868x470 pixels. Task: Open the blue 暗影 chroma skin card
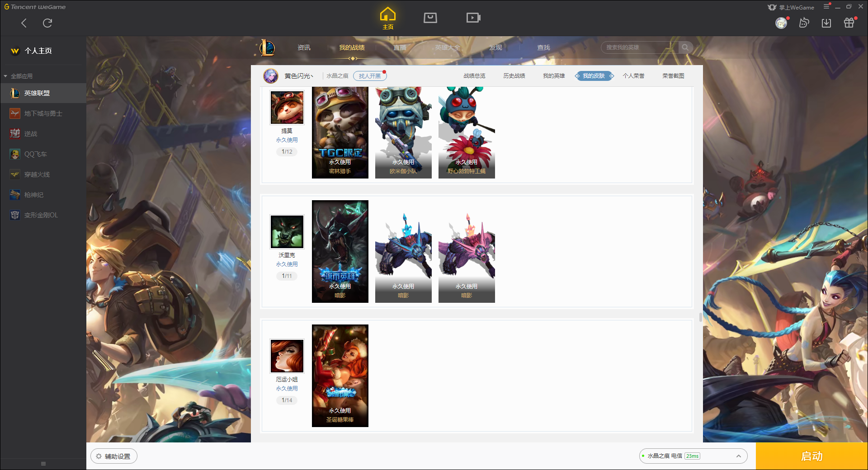click(403, 251)
